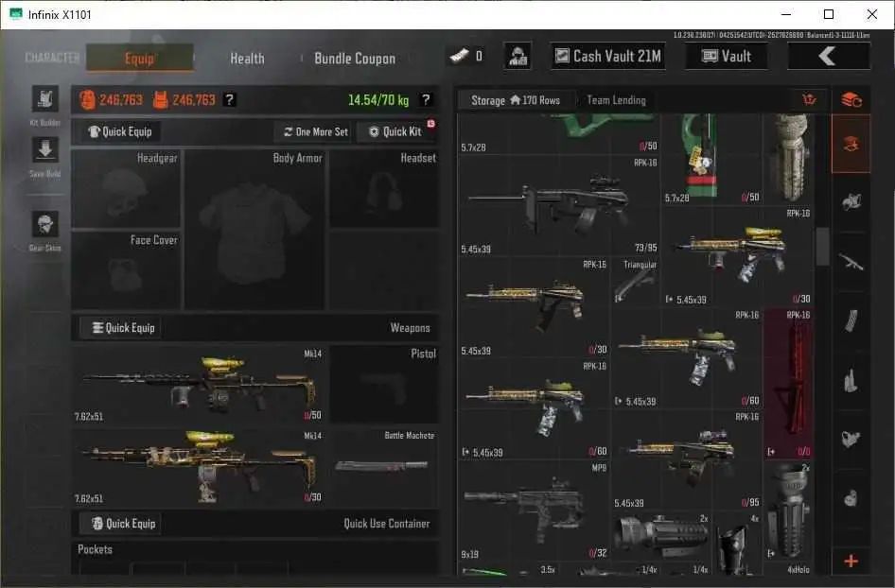Select the empty Face Cover slot
This screenshot has width=895, height=588.
coord(126,271)
